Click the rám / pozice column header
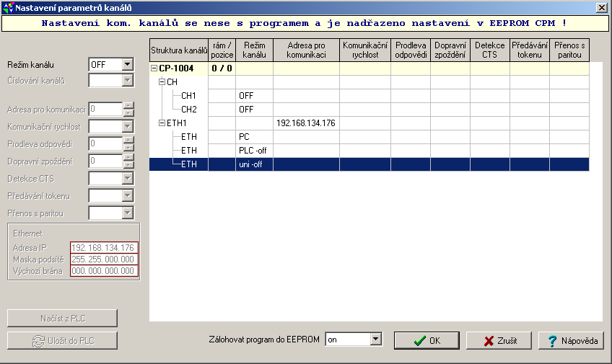 222,50
